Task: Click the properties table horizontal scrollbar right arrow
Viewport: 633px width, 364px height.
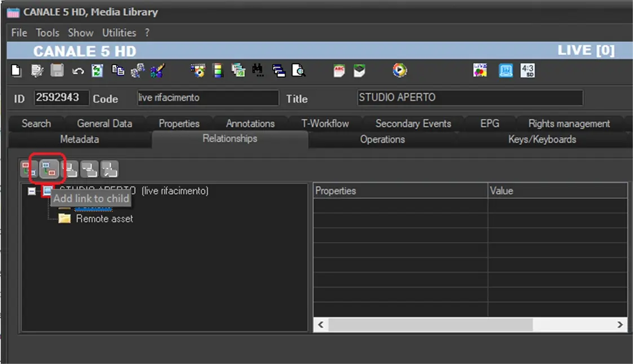Action: pos(620,325)
